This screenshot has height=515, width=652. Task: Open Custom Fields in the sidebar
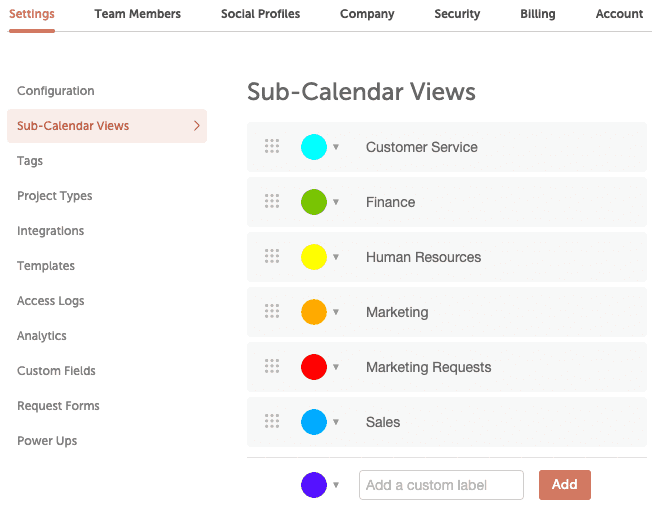(56, 371)
